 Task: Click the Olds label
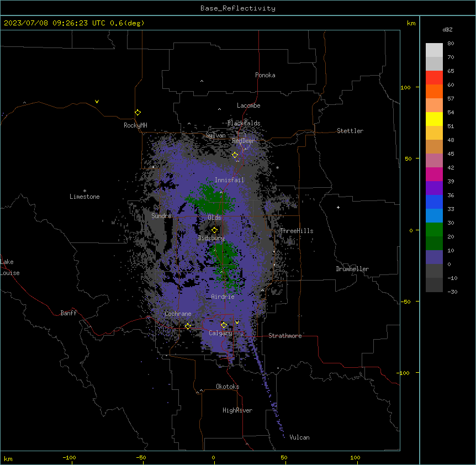[x=214, y=218]
